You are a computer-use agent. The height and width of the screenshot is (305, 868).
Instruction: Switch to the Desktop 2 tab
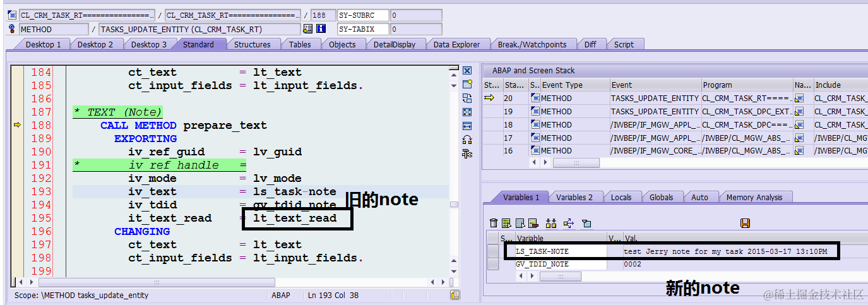[x=95, y=44]
